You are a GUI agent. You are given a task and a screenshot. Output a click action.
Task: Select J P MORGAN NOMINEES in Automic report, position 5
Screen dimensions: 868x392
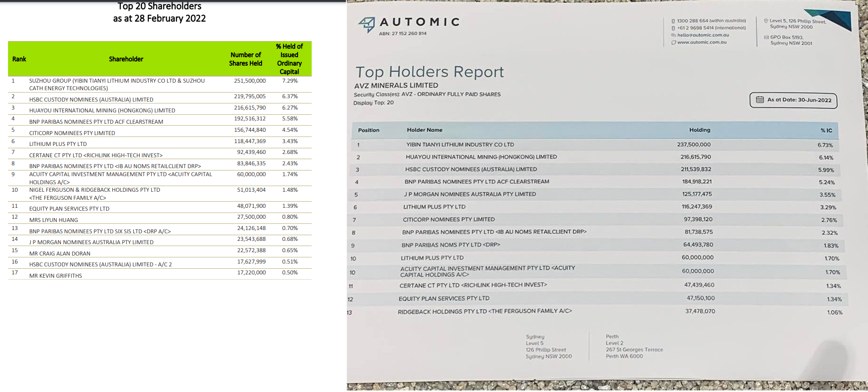[470, 194]
